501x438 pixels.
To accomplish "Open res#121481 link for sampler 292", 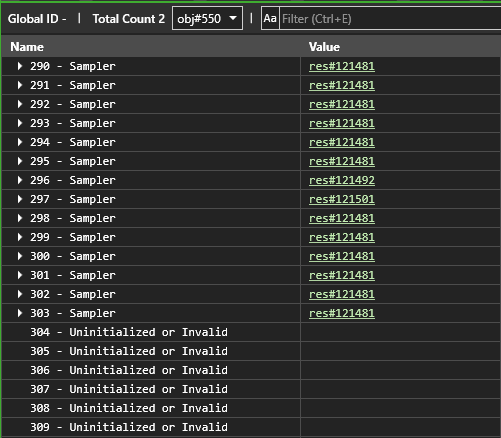I will pyautogui.click(x=342, y=104).
